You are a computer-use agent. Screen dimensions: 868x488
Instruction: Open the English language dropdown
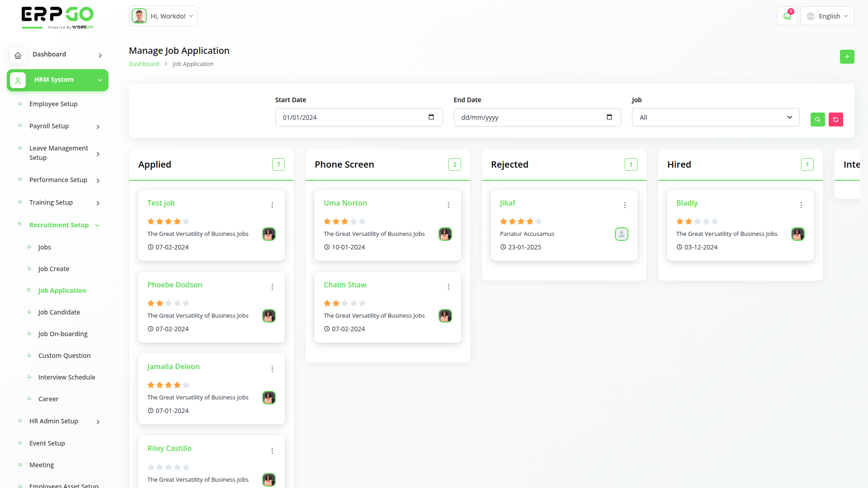pyautogui.click(x=827, y=16)
